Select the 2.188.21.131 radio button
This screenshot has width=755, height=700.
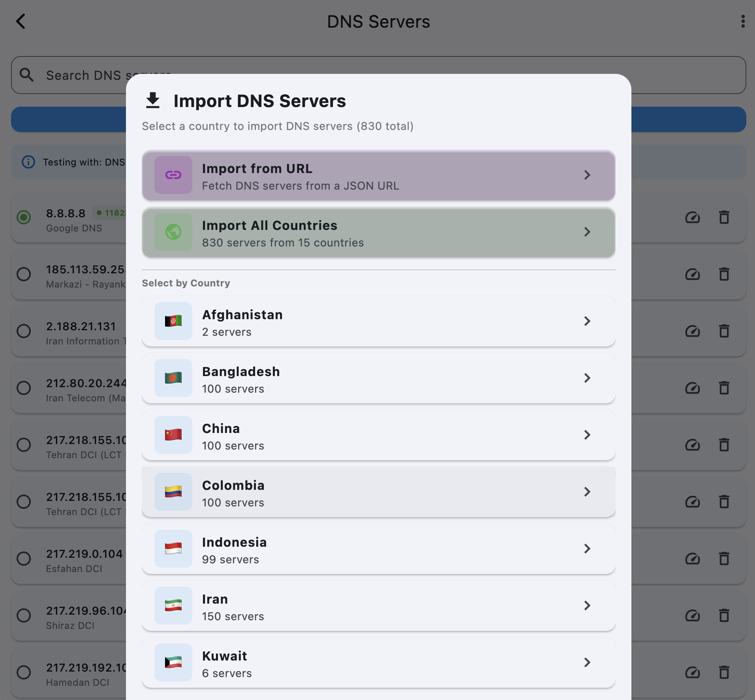(x=24, y=331)
